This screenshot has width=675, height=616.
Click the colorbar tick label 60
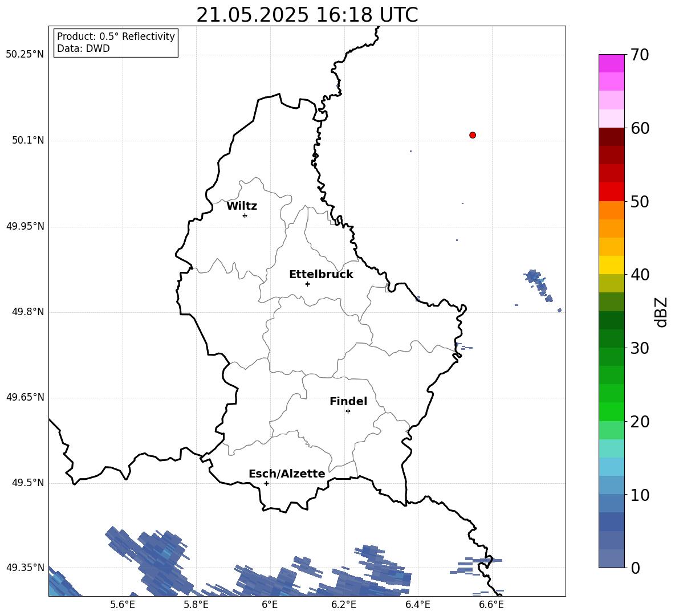(x=640, y=128)
